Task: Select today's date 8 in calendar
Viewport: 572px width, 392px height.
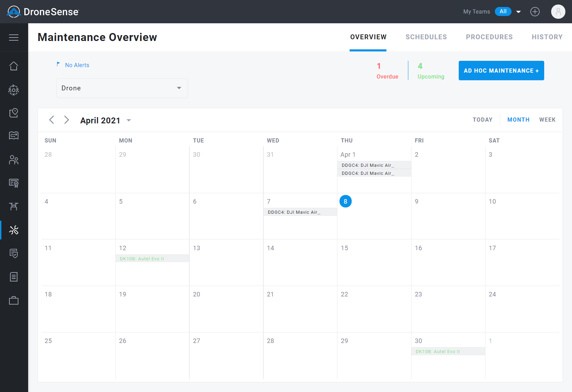Action: point(345,201)
